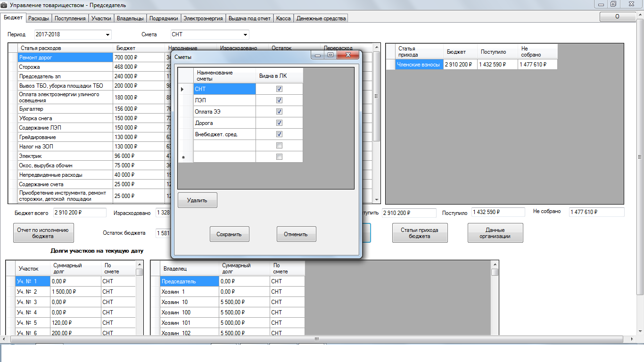Click the Бюджет всего field
Screen dimensions: 644x362
click(x=80, y=213)
